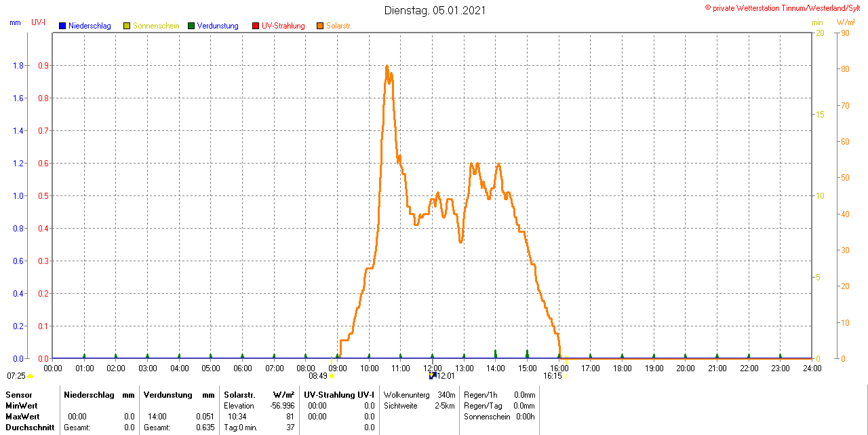This screenshot has height=435, width=868.
Task: Click the solar radiation peak near 10:34
Action: [387, 67]
